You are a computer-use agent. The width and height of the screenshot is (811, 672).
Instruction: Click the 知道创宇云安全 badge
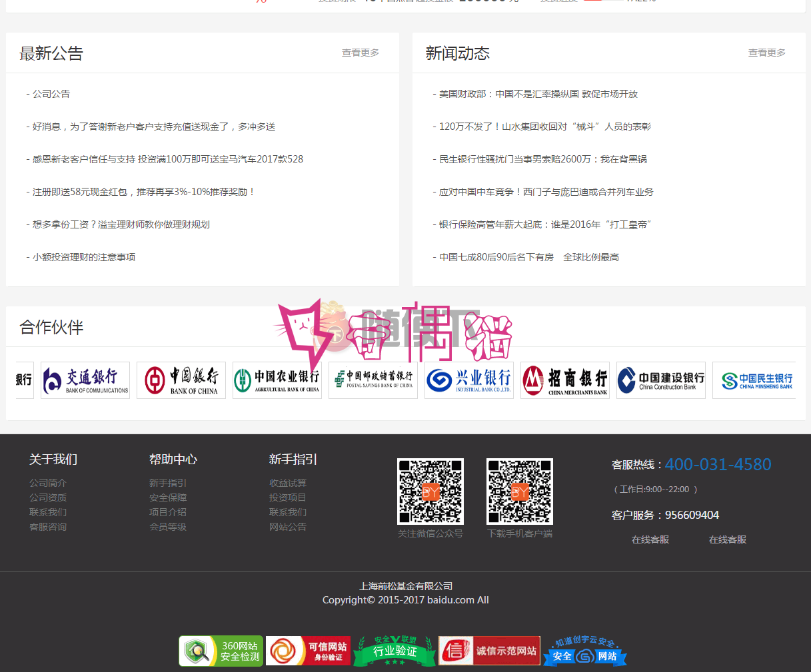(x=585, y=651)
